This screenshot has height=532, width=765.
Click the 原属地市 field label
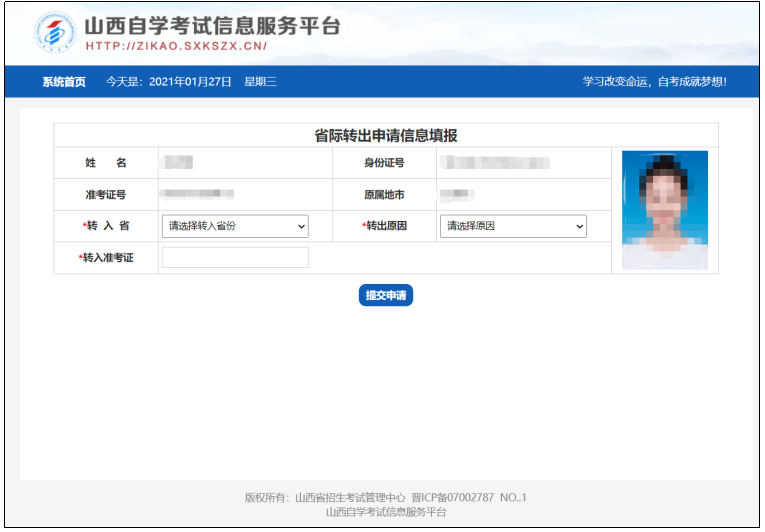tap(383, 194)
